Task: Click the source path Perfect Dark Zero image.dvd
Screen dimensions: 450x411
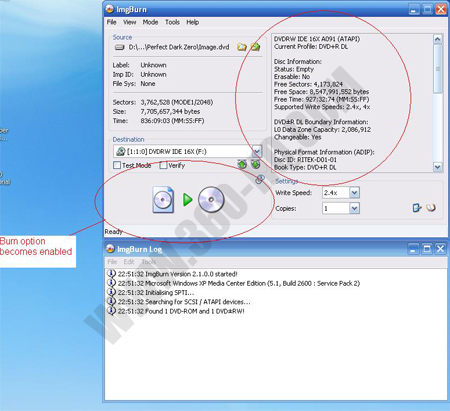Action: (x=179, y=47)
